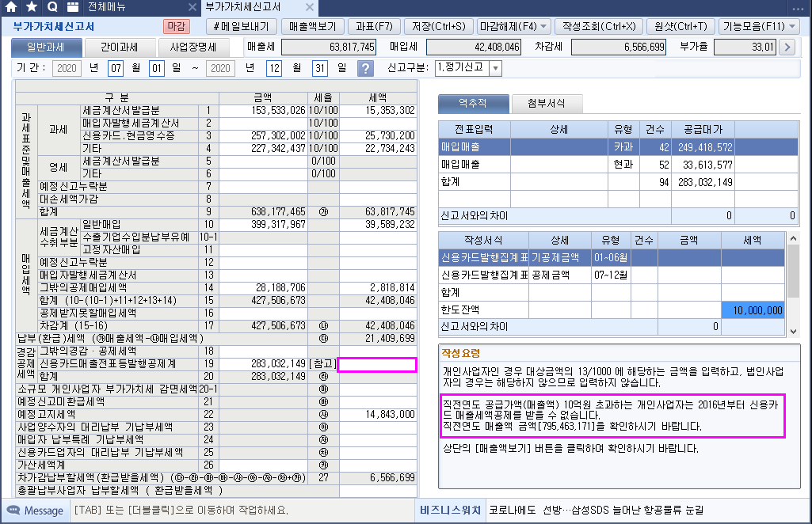This screenshot has height=524, width=812.
Task: Open 매출액보기 button
Action: click(x=312, y=26)
